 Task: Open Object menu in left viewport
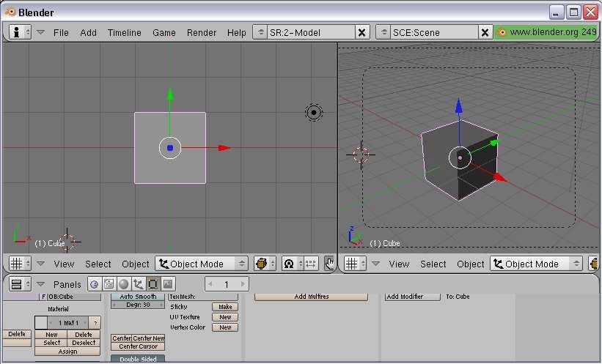click(x=135, y=264)
